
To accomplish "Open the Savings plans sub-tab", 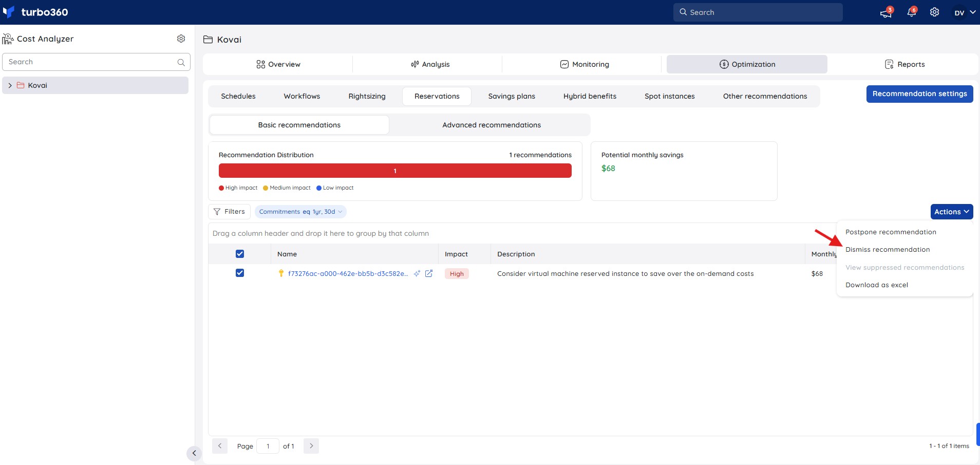I will coord(512,96).
